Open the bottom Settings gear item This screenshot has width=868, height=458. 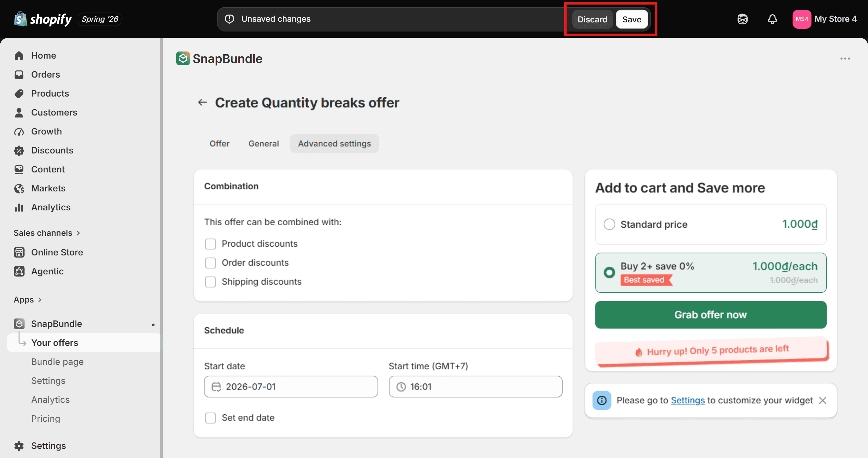48,446
